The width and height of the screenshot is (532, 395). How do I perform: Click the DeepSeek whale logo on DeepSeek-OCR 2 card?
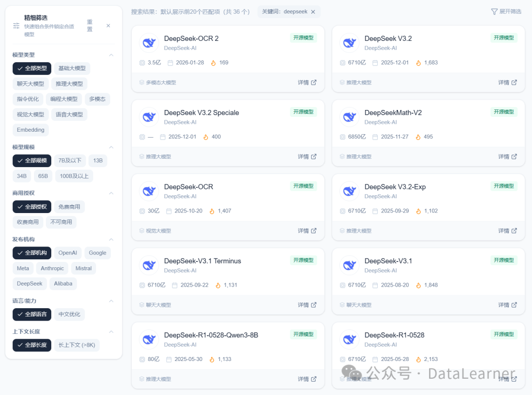pos(149,42)
